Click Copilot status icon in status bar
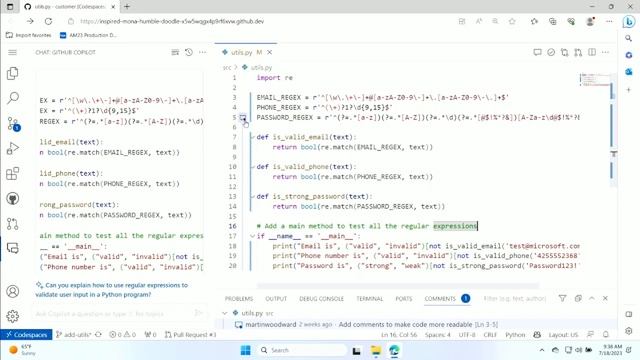This screenshot has width=640, height=360. 537,334
